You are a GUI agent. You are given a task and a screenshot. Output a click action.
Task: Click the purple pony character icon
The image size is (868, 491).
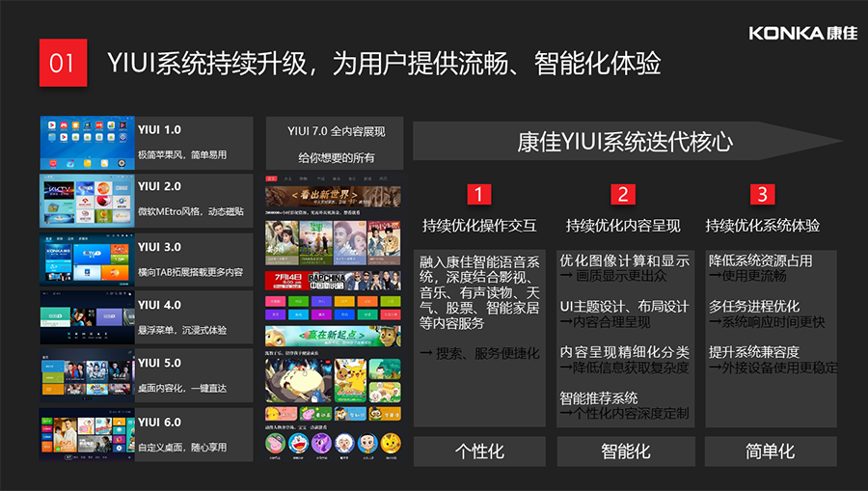click(x=321, y=444)
